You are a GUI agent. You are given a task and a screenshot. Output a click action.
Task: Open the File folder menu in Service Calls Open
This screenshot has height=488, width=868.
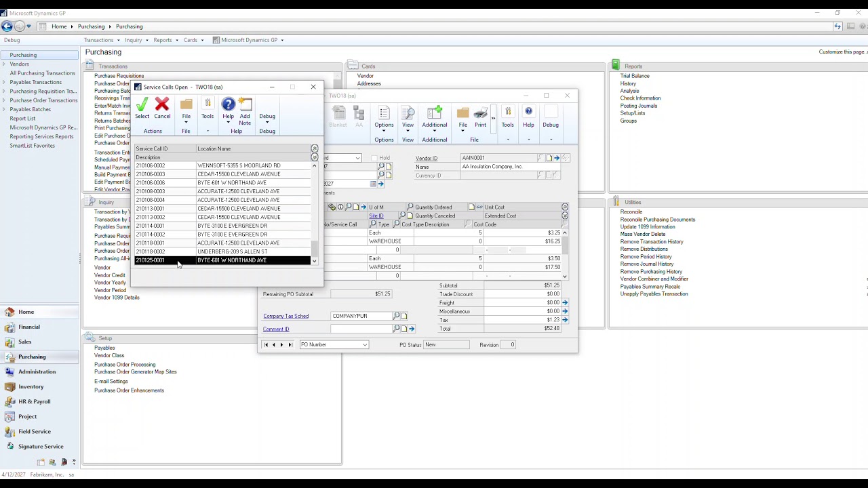pyautogui.click(x=186, y=108)
